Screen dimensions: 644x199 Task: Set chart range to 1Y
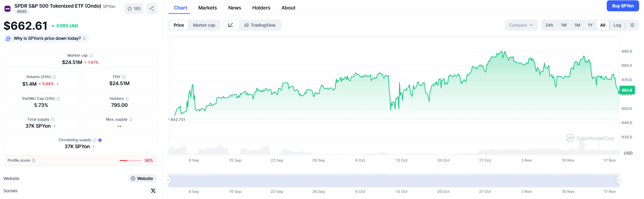click(x=590, y=25)
